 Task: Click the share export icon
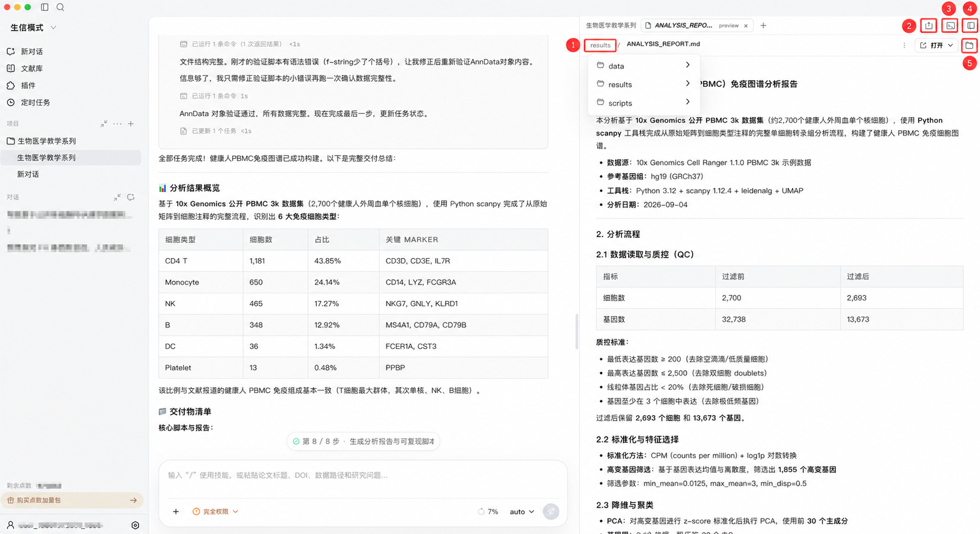[x=929, y=25]
